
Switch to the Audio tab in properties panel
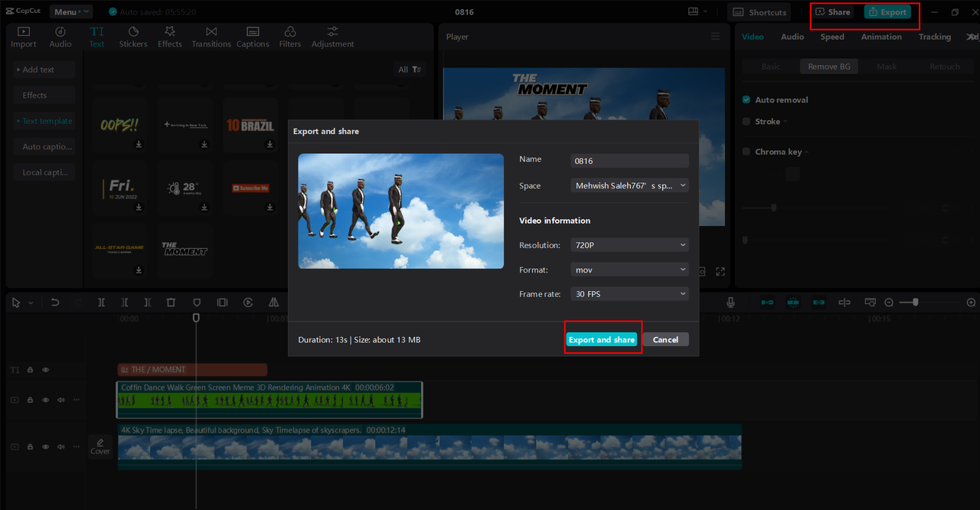point(792,37)
